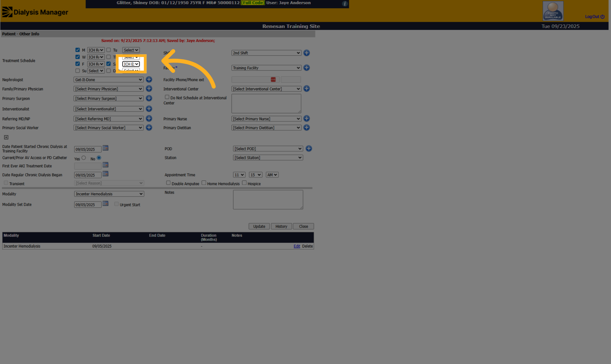Open the calendar for Modality Set Date
The height and width of the screenshot is (364, 611).
coord(105,204)
